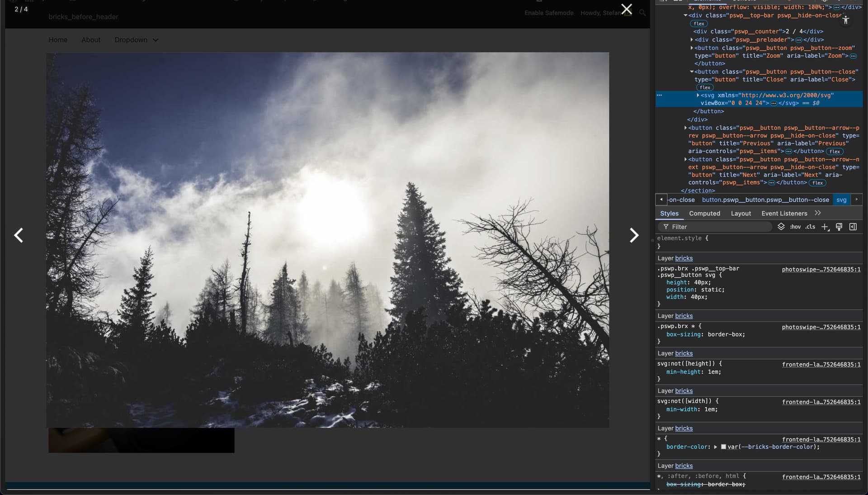Click the accessibility figure icon in DevTools
The image size is (868, 495).
[x=845, y=20]
